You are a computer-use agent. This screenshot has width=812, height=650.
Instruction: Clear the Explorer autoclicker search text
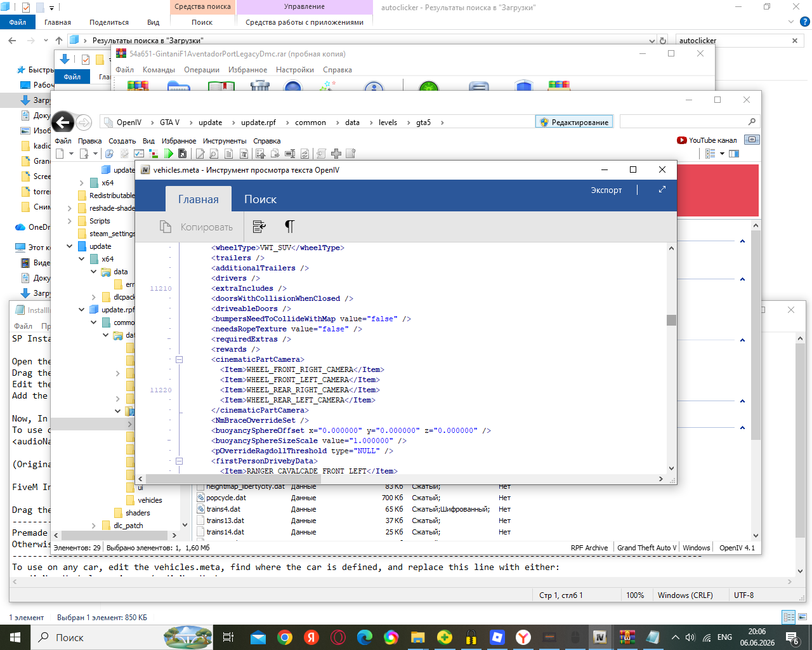(x=795, y=41)
